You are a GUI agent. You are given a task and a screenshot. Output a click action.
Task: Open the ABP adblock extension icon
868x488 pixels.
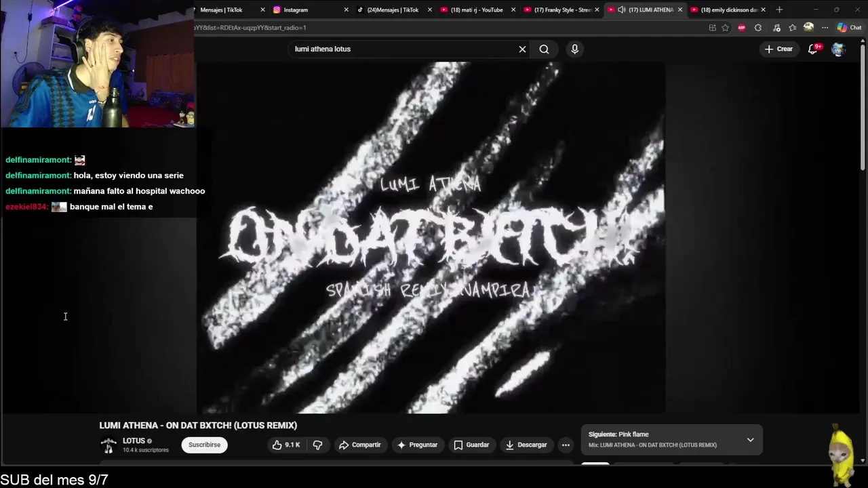[741, 28]
